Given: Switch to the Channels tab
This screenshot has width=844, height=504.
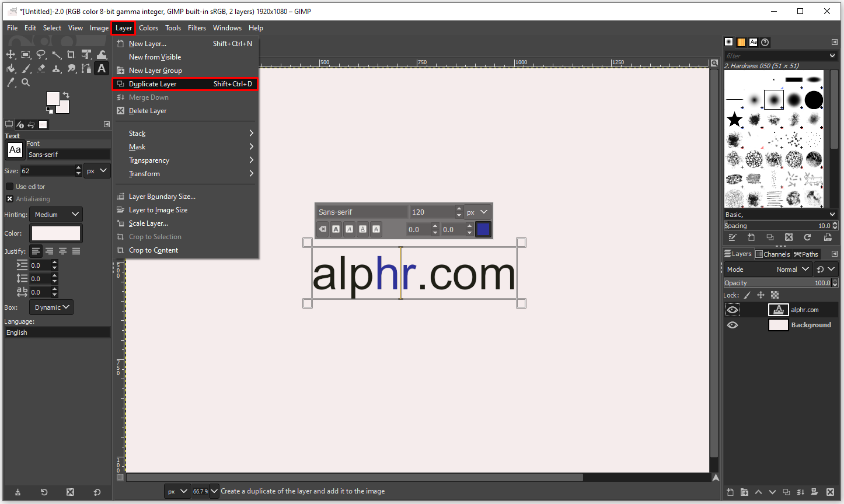Looking at the screenshot, I should pos(772,254).
